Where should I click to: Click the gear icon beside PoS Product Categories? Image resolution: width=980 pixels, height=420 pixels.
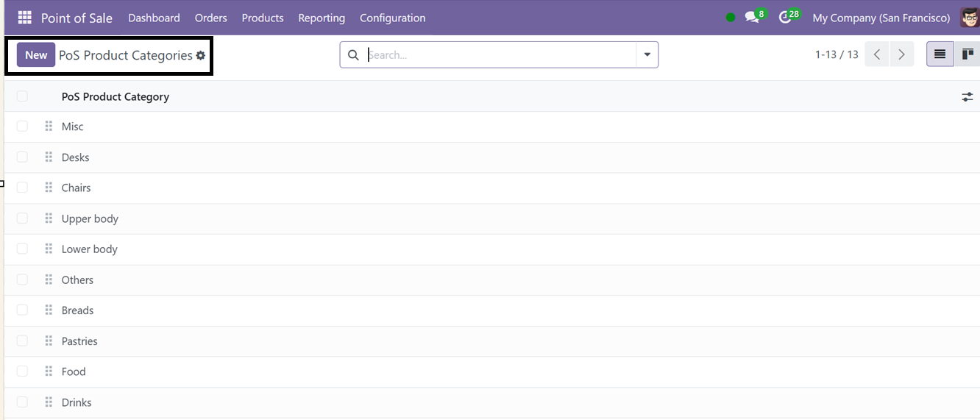200,55
